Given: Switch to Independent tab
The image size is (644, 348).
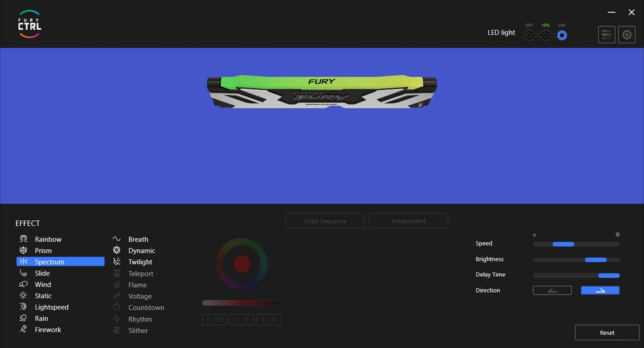Looking at the screenshot, I should coord(409,221).
